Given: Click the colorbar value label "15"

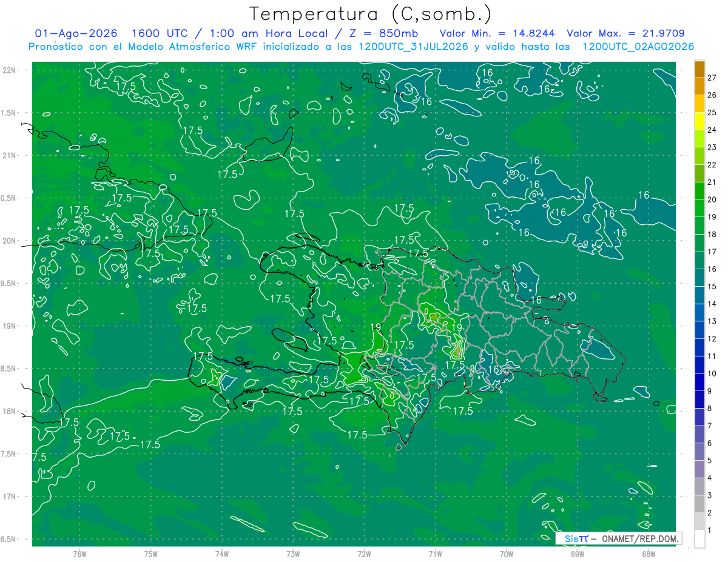Looking at the screenshot, I should [712, 286].
